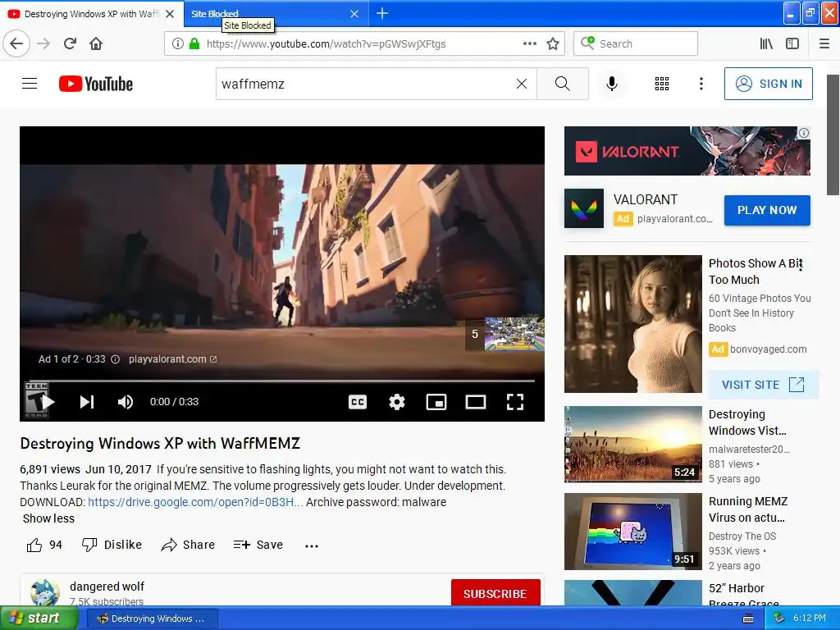This screenshot has height=630, width=840.
Task: Play the video ad
Action: (47, 402)
